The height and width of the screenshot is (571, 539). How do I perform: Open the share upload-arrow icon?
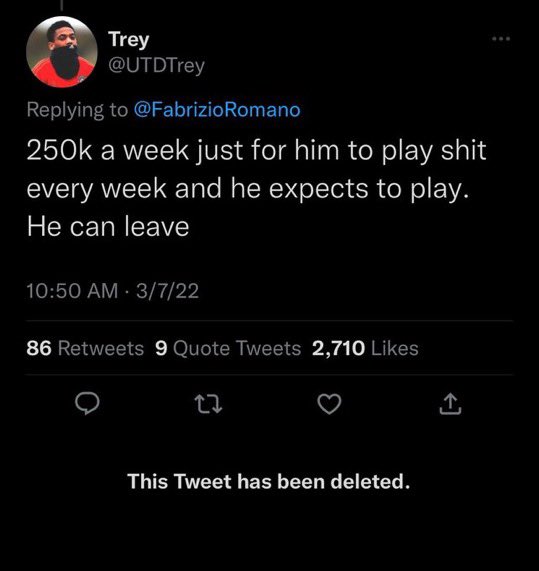tap(451, 403)
